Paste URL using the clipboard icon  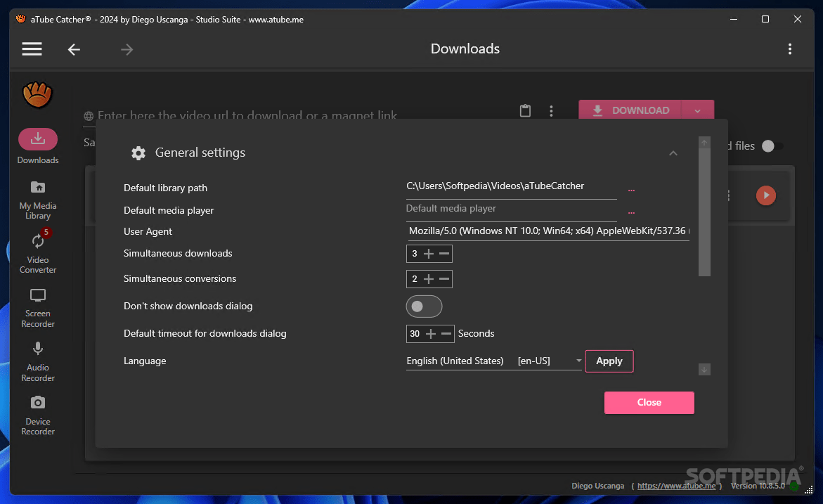[525, 110]
